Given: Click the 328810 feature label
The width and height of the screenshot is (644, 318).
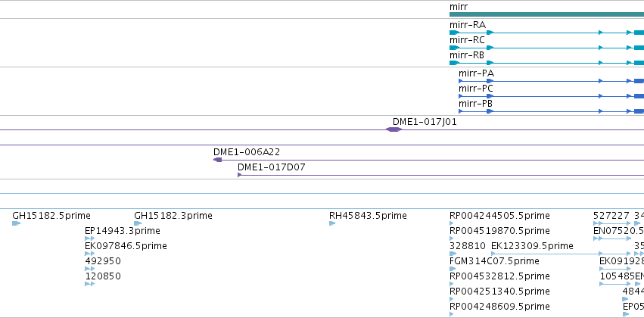Looking at the screenshot, I should (x=468, y=246).
